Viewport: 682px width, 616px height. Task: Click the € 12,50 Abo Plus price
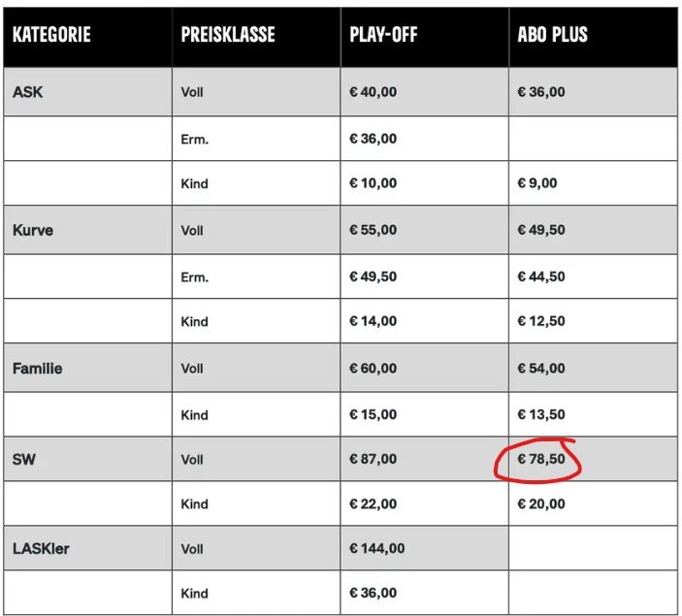541,321
